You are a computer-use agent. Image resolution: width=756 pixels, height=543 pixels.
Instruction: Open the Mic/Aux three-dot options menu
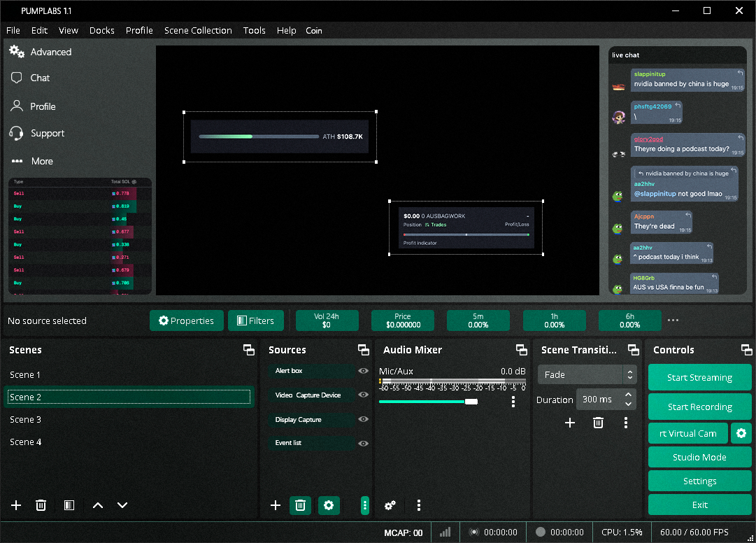click(x=513, y=400)
